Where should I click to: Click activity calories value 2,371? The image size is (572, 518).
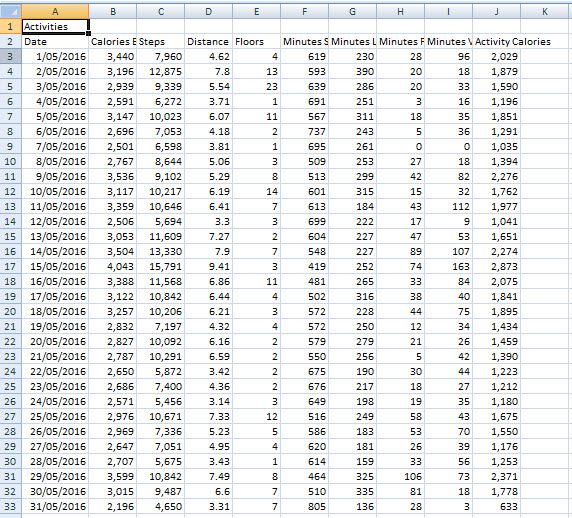pos(496,476)
